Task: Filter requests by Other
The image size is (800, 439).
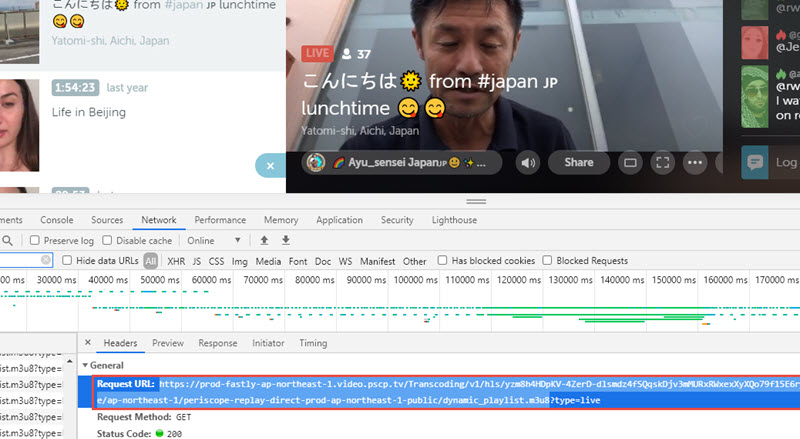Action: click(414, 261)
